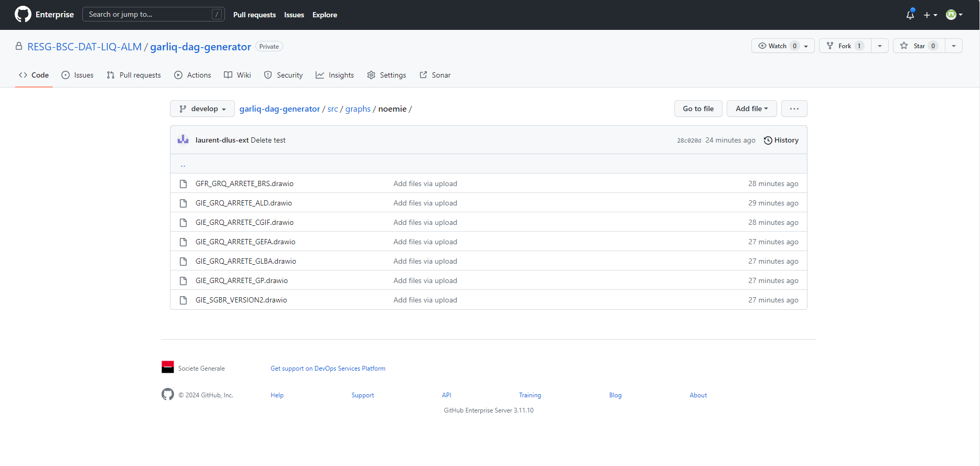Star the repository

coord(919,46)
